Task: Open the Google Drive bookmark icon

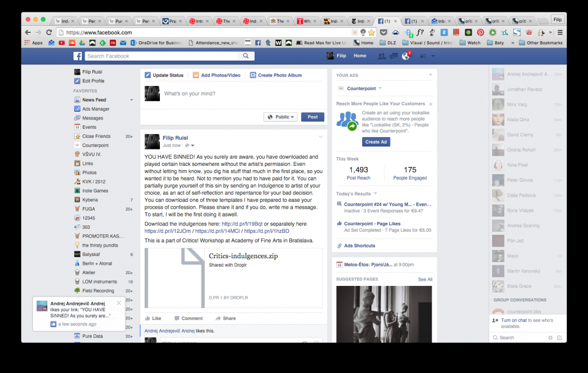Action: [x=82, y=43]
